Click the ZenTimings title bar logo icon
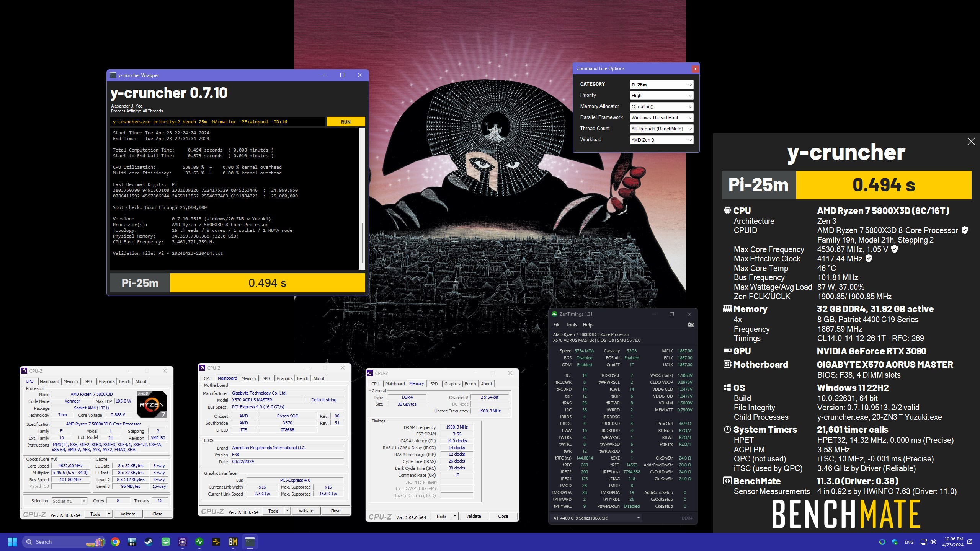 (554, 314)
